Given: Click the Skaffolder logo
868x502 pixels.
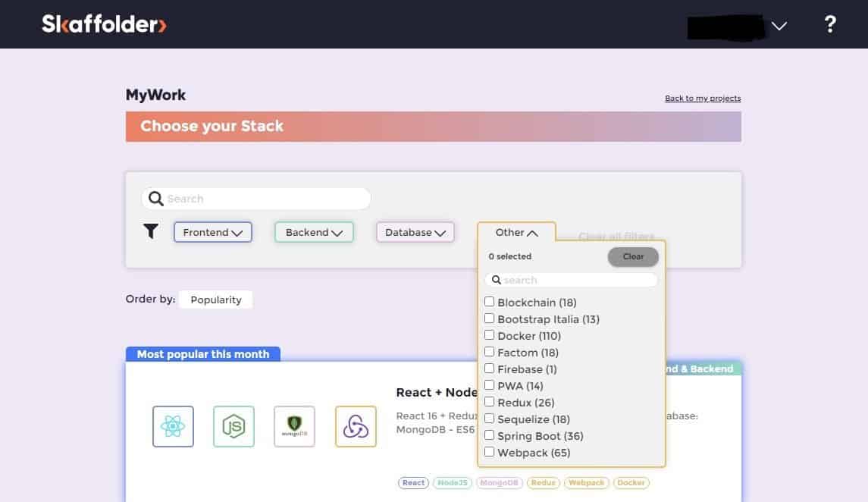Looking at the screenshot, I should pyautogui.click(x=104, y=24).
